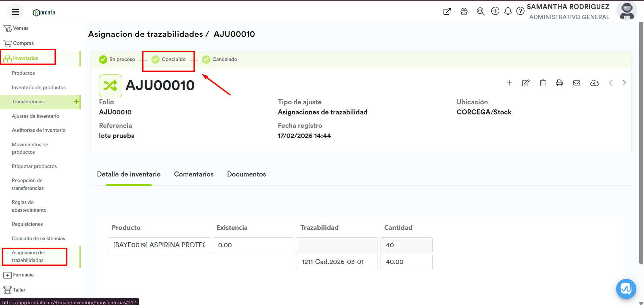
Task: Click the help question mark icon
Action: click(x=520, y=11)
